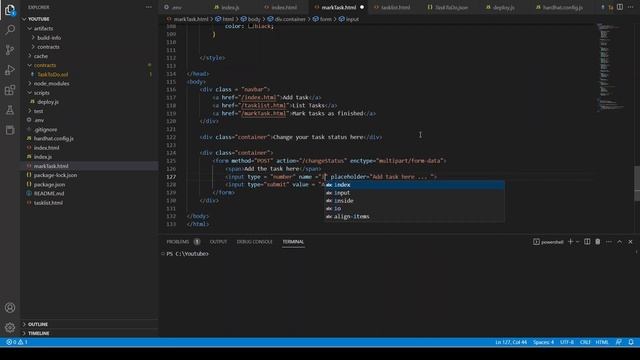Open the Extensions view icon

pos(10,90)
